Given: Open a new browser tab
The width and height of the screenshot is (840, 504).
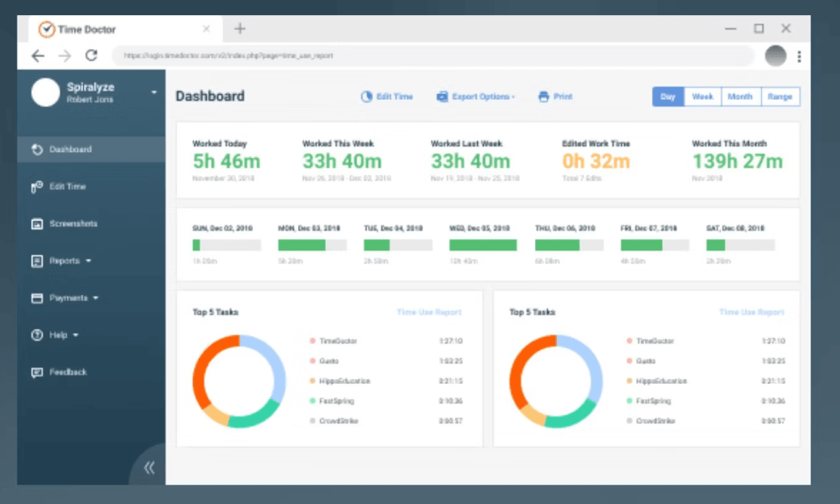Looking at the screenshot, I should click(240, 29).
